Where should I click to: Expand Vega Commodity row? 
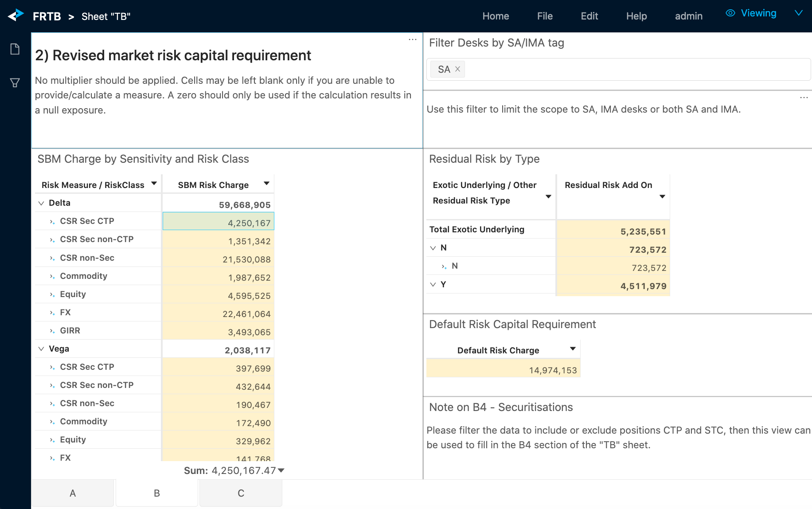click(x=52, y=422)
